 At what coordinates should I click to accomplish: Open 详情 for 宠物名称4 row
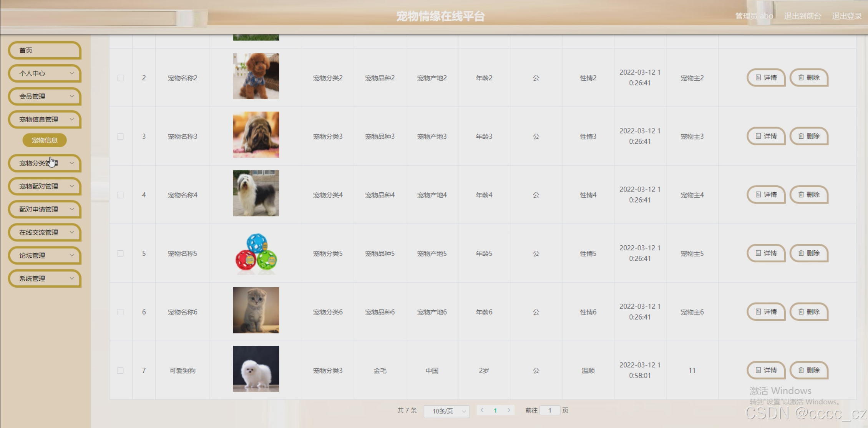(x=766, y=195)
